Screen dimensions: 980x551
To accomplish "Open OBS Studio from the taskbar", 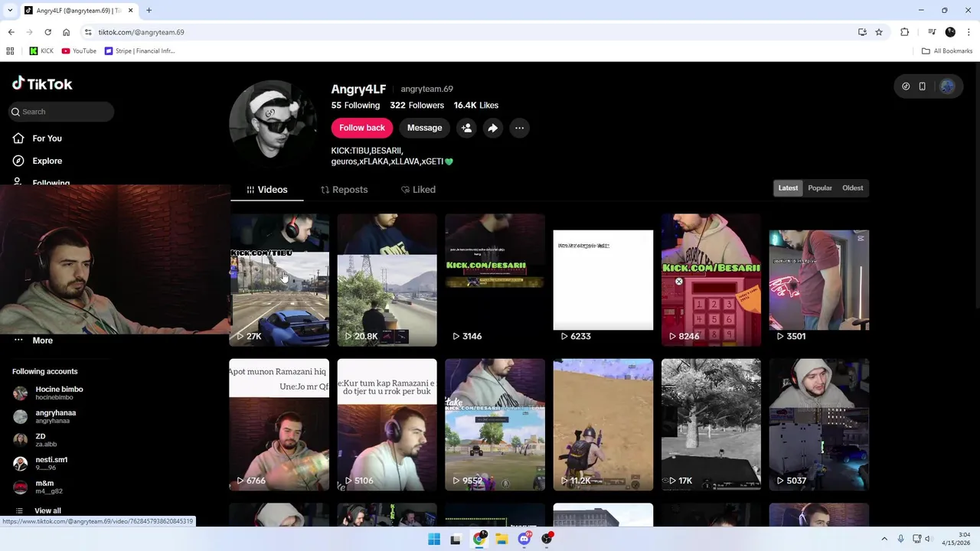I will [547, 539].
